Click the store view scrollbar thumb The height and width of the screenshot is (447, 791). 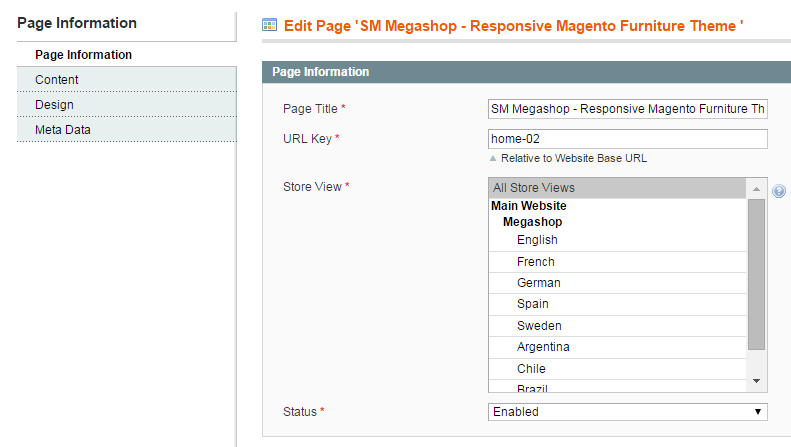pyautogui.click(x=756, y=274)
